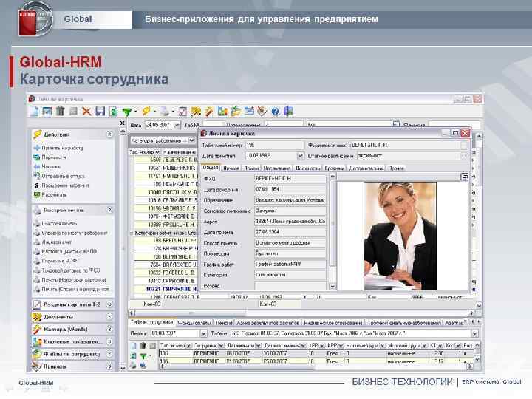Click the green funnel icon in bottom grid
The width and height of the screenshot is (532, 399).
tap(143, 356)
